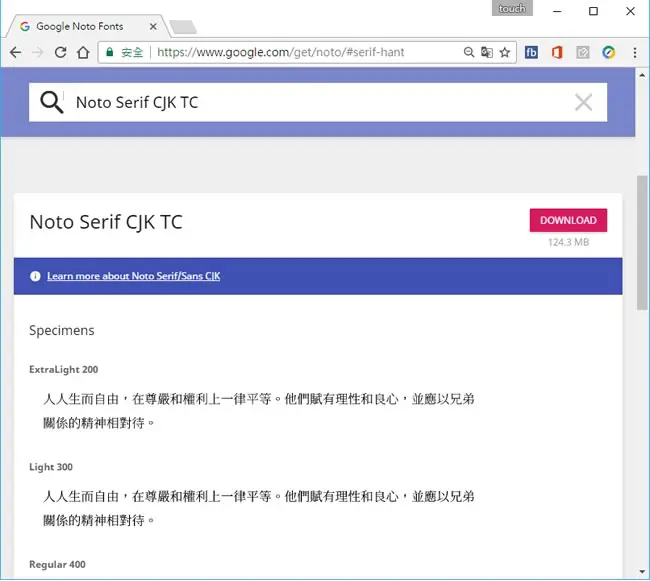Image resolution: width=650 pixels, height=581 pixels.
Task: Open Chrome's three-dot menu
Action: (635, 52)
